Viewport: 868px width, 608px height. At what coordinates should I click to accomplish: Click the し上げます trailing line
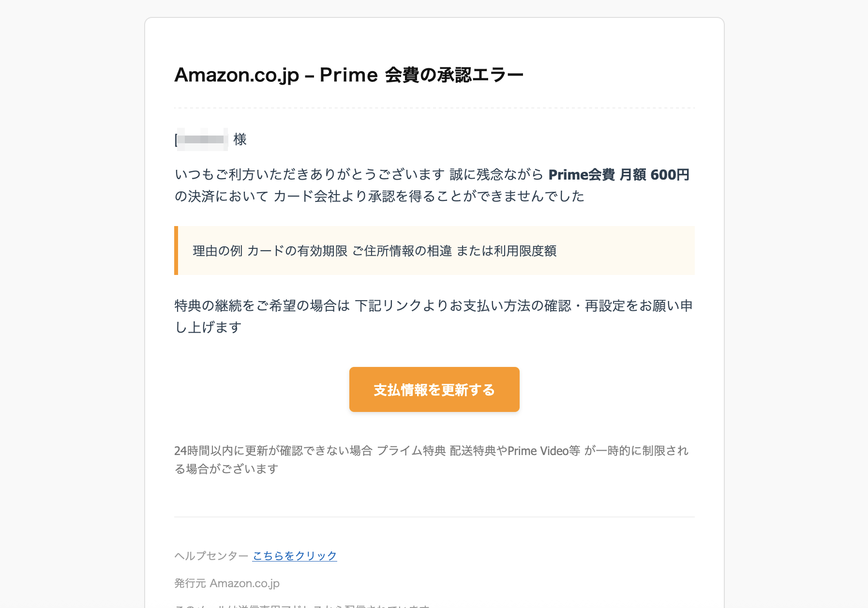pyautogui.click(x=208, y=327)
